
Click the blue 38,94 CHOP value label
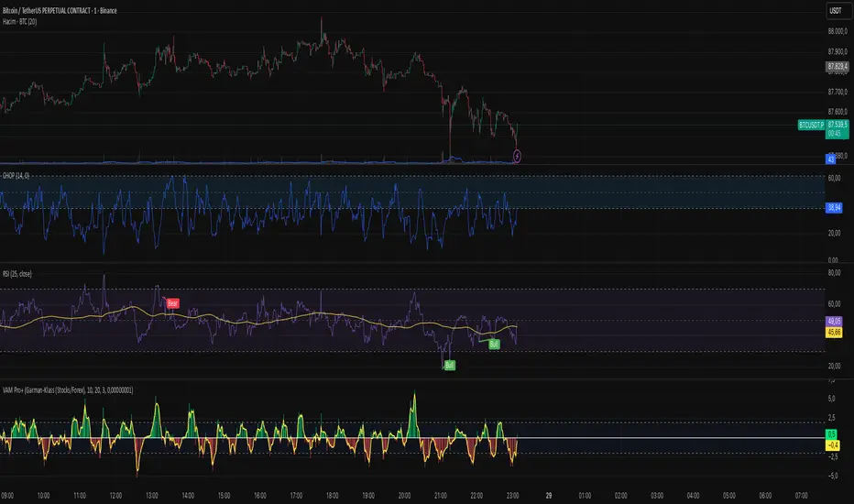pos(834,208)
